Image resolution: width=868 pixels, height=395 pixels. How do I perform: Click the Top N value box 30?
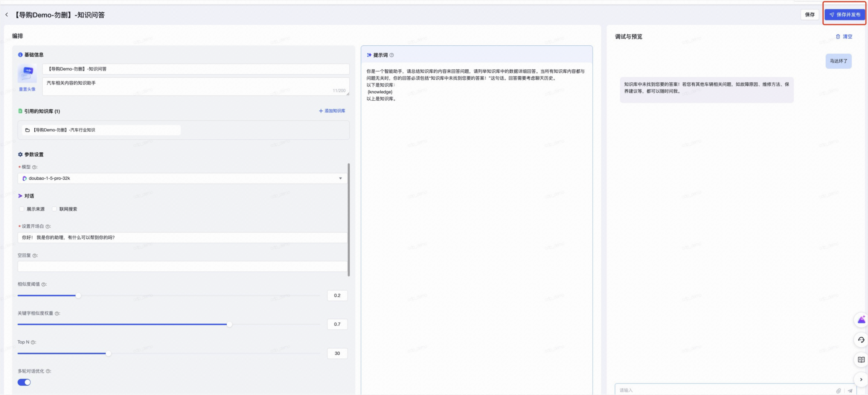337,353
